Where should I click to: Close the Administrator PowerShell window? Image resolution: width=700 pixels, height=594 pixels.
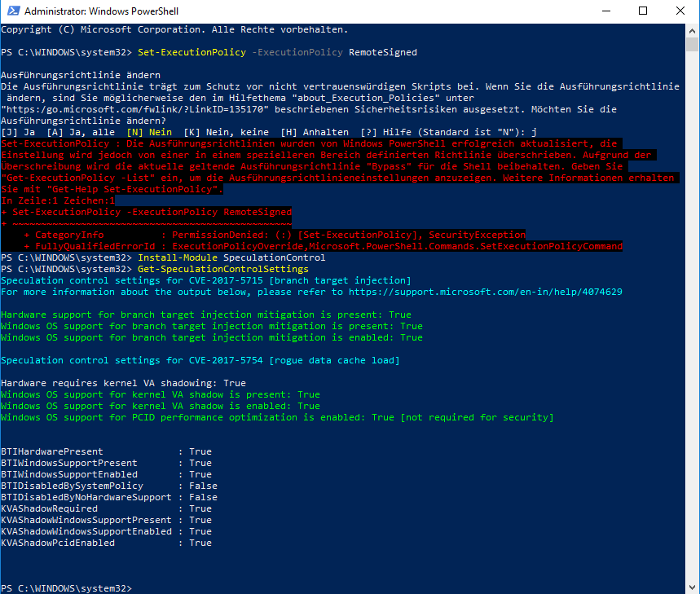pyautogui.click(x=680, y=11)
